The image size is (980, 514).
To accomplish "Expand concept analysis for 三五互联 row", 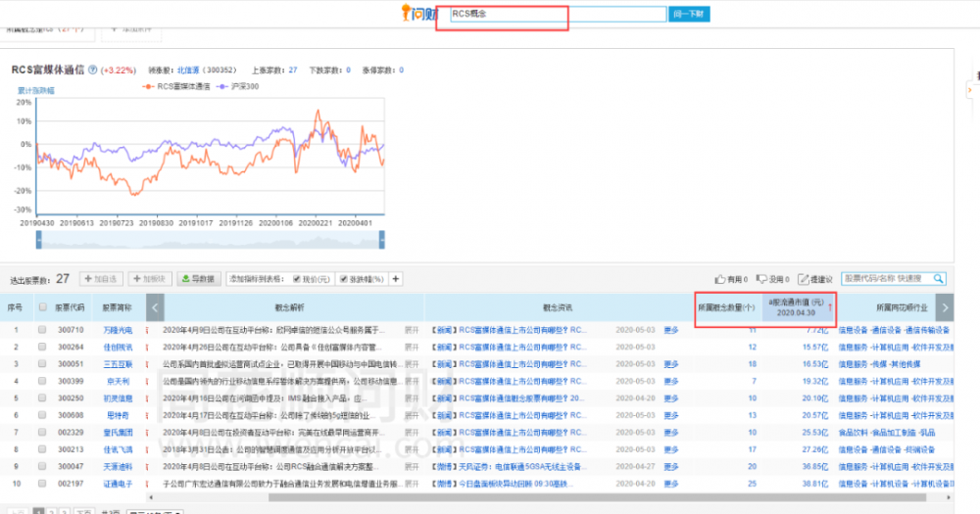I will click(x=412, y=364).
